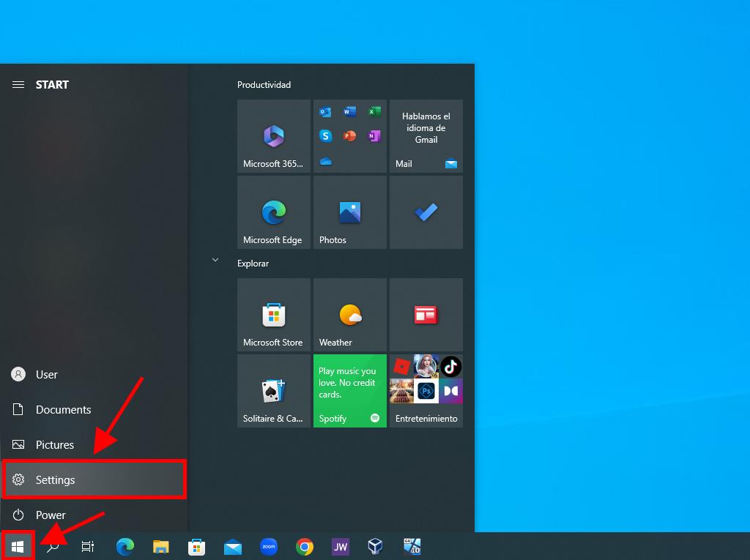Open the Mail live tile
Image resolution: width=750 pixels, height=560 pixels.
[426, 136]
